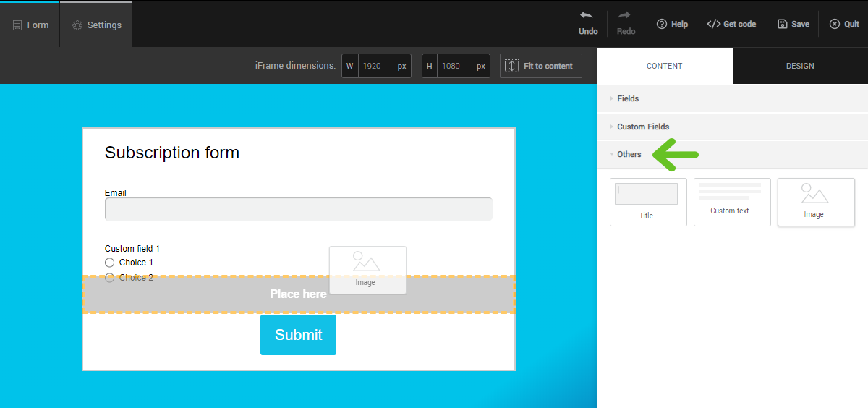Click the Undo arrow icon
868x408 pixels.
point(587,16)
